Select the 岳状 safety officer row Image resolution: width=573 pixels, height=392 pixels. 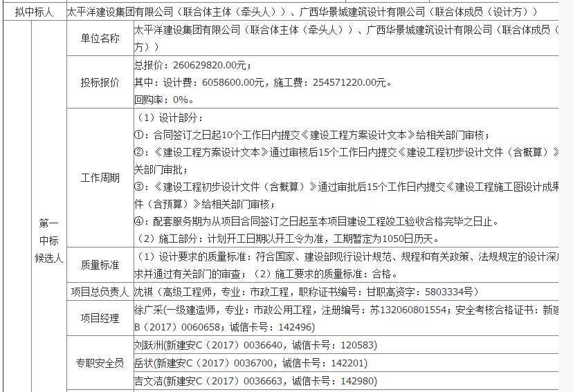[x=251, y=362]
